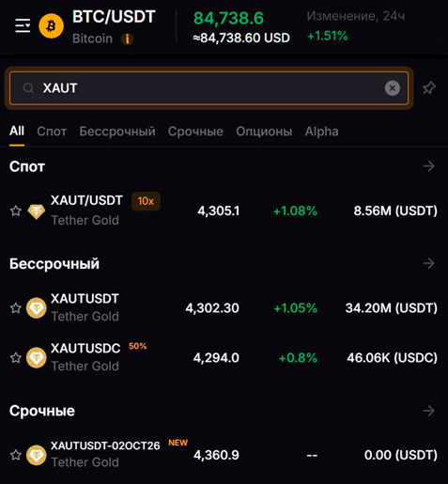Image resolution: width=448 pixels, height=484 pixels.
Task: Toggle favorite star for XAUTUSDT perpetual
Action: point(16,308)
